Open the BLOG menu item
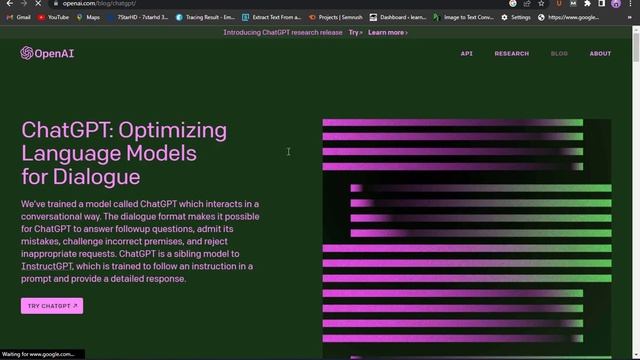The width and height of the screenshot is (640, 360). [559, 53]
